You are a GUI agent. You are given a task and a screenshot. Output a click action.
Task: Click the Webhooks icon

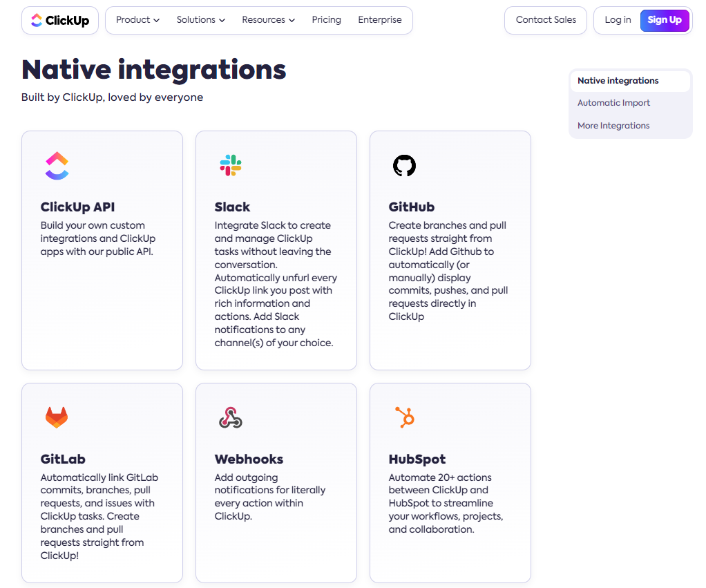(231, 417)
